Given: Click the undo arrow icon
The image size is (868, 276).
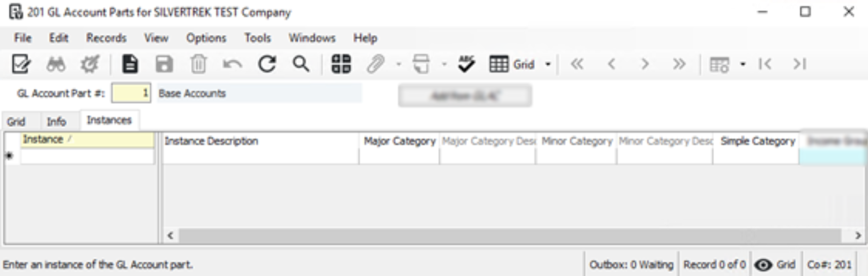Looking at the screenshot, I should coord(232,64).
